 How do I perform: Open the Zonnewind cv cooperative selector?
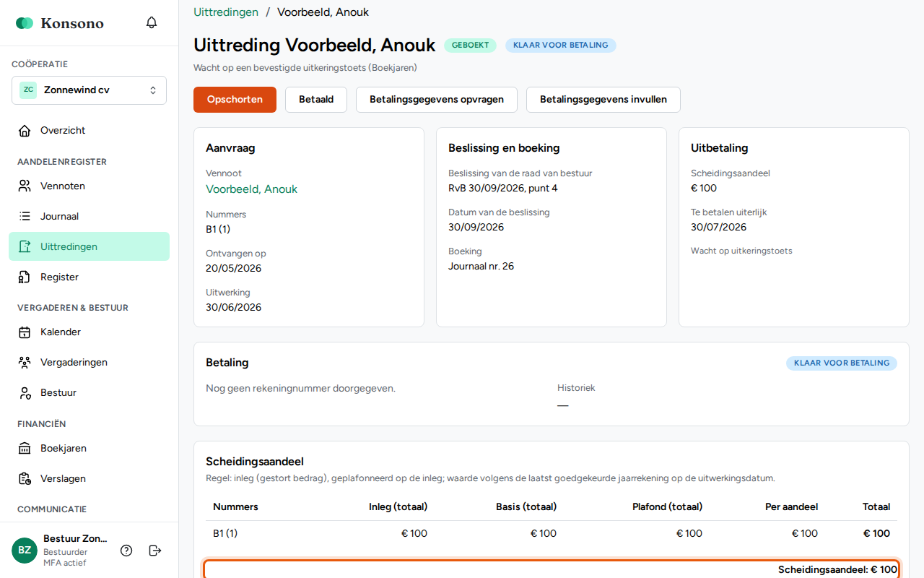pyautogui.click(x=89, y=90)
